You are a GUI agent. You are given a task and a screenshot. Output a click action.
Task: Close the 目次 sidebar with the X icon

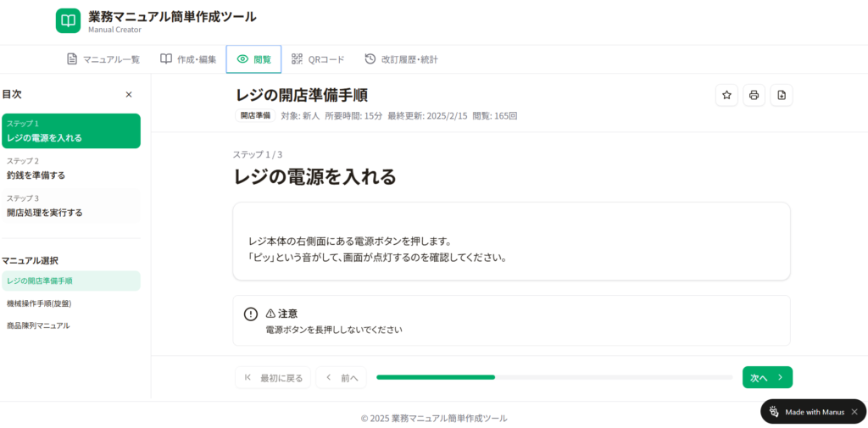129,95
